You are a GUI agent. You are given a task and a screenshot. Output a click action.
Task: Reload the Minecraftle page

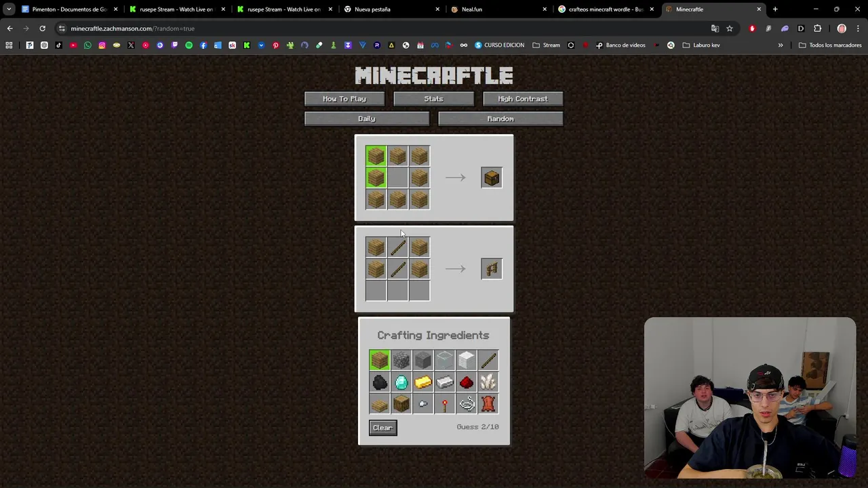[x=42, y=28]
